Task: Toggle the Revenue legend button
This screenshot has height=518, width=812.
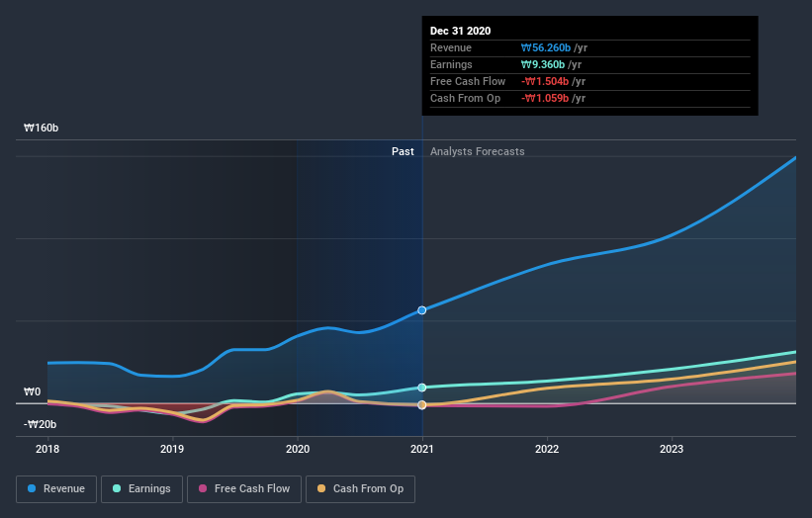Action: pyautogui.click(x=56, y=489)
